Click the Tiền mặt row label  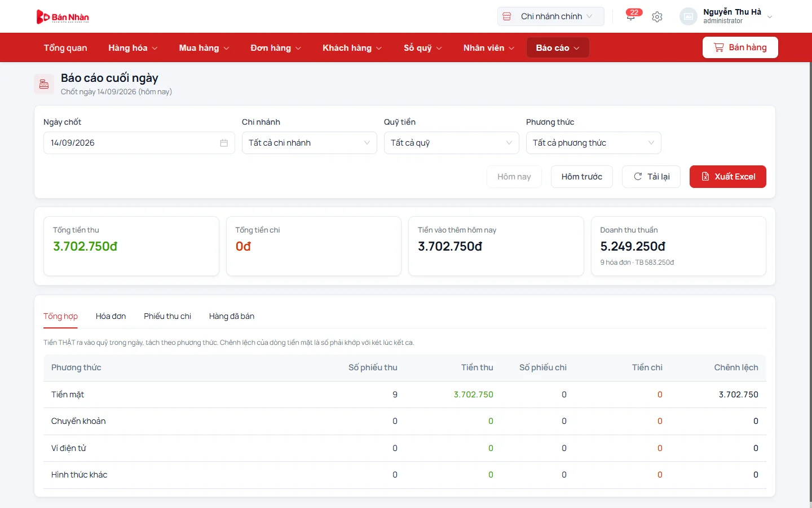68,395
